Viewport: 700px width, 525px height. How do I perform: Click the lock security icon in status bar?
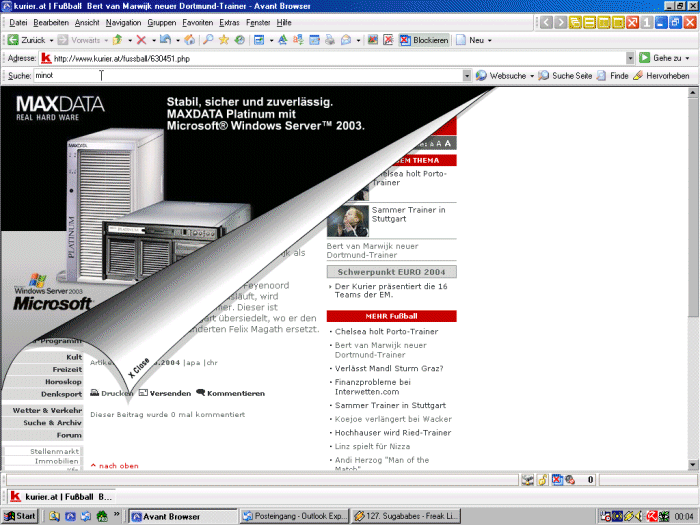pos(542,480)
